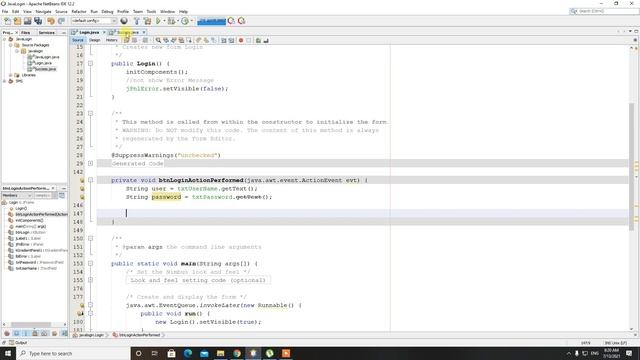640x360 pixels.
Task: Expand the look and feel fold at line 155
Action: (90, 280)
